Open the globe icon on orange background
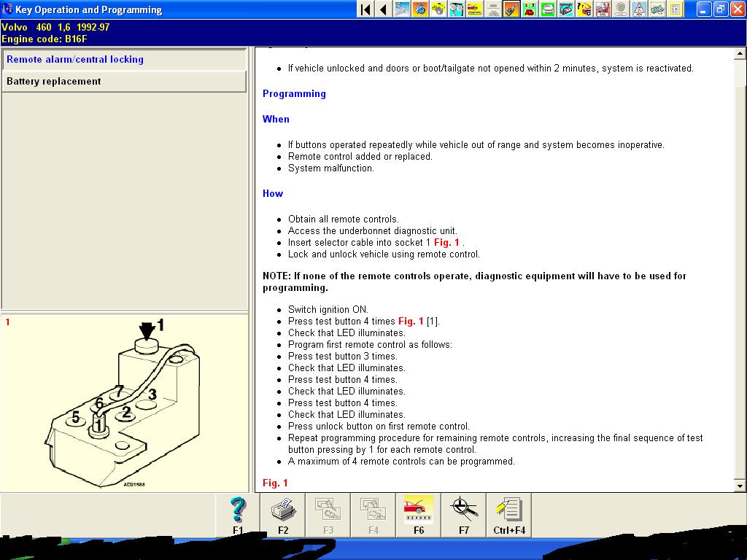The height and width of the screenshot is (560, 747). click(420, 9)
